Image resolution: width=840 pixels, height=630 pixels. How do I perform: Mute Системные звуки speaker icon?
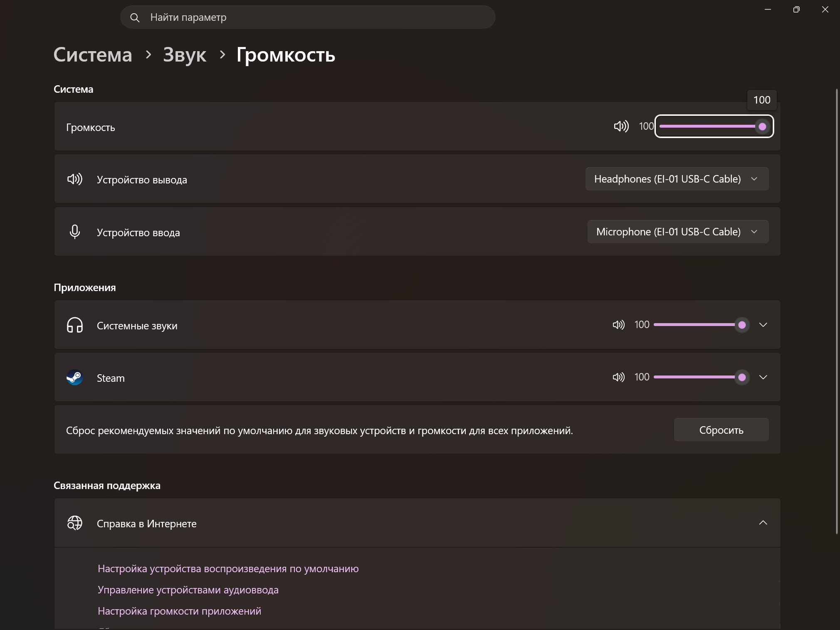pyautogui.click(x=618, y=325)
